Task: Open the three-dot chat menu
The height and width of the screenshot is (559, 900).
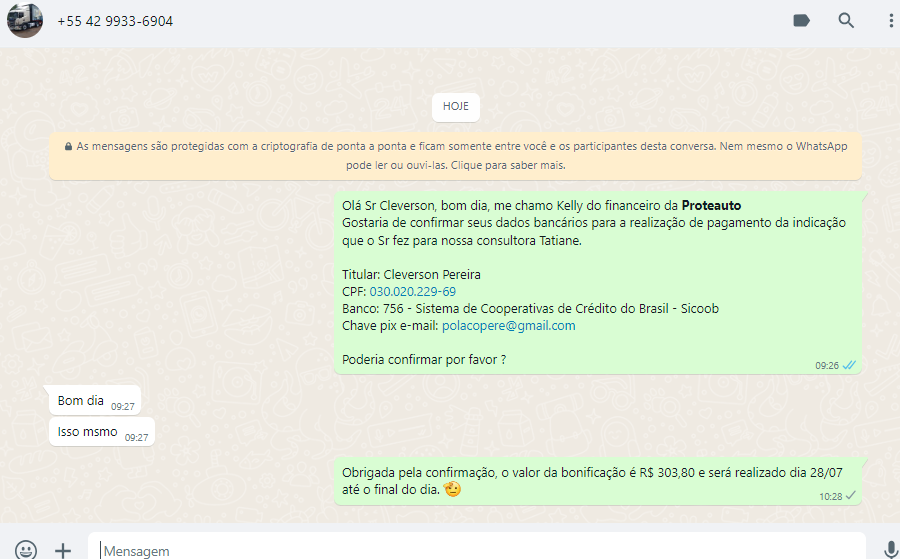Action: pos(890,21)
